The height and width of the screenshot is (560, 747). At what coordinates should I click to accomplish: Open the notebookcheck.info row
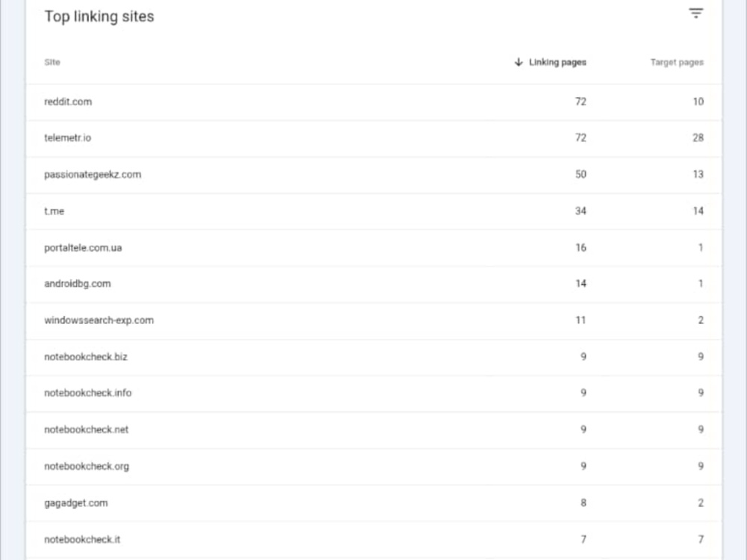pyautogui.click(x=374, y=393)
